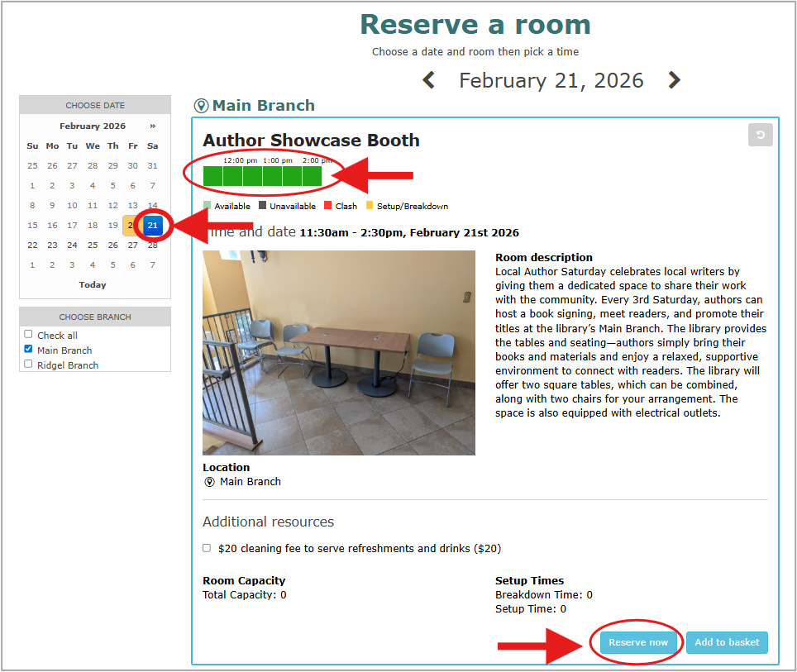This screenshot has height=672, width=797.
Task: Go to previous day using left chevron
Action: point(428,80)
